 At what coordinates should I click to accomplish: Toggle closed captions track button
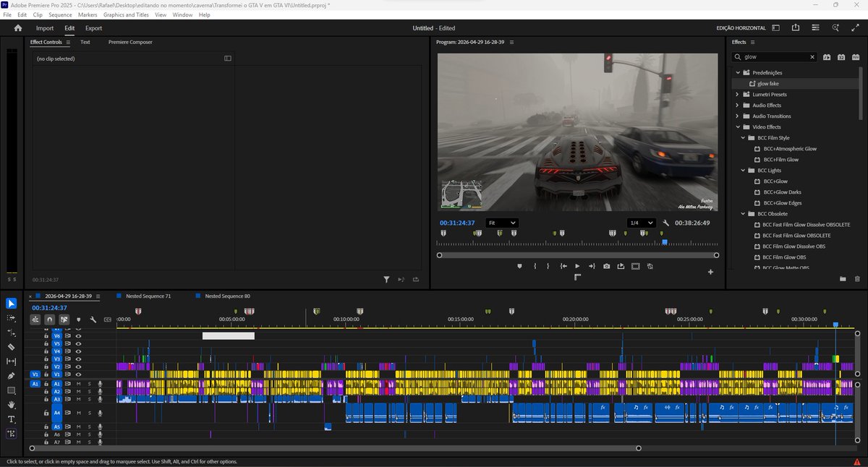108,320
